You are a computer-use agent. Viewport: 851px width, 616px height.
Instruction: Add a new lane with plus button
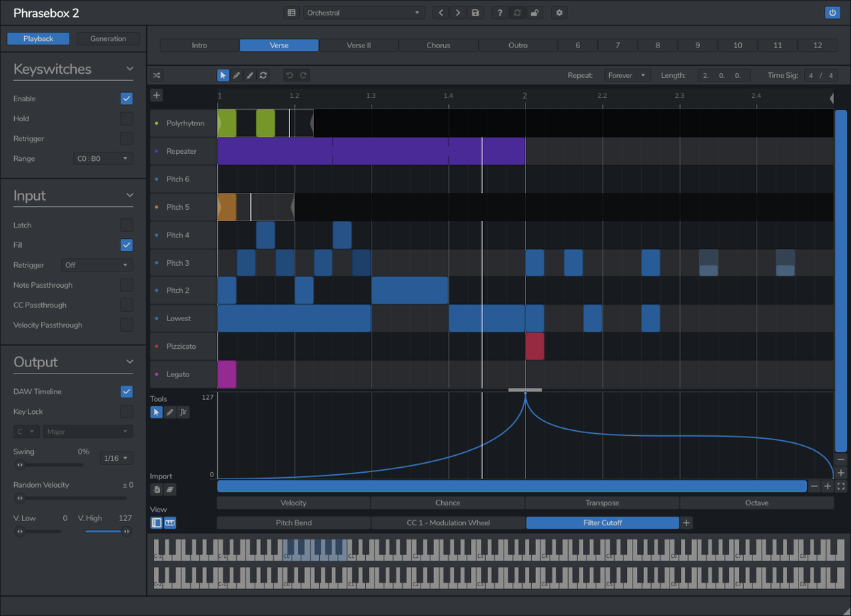(157, 95)
